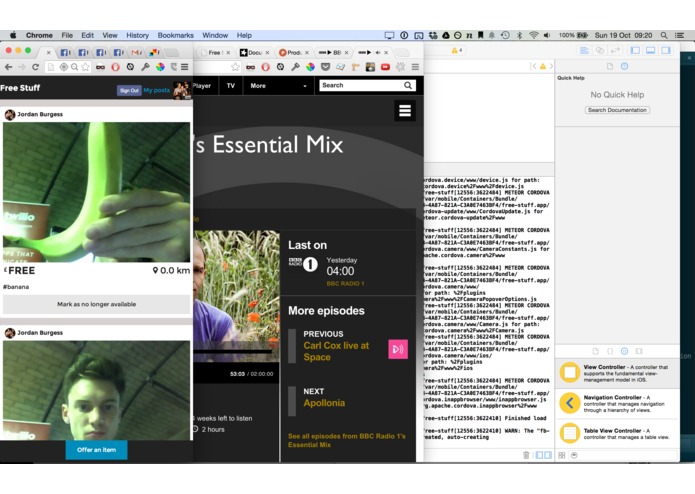695x494 pixels.
Task: Click the BBC episode playback progress bar
Action: coord(232,352)
